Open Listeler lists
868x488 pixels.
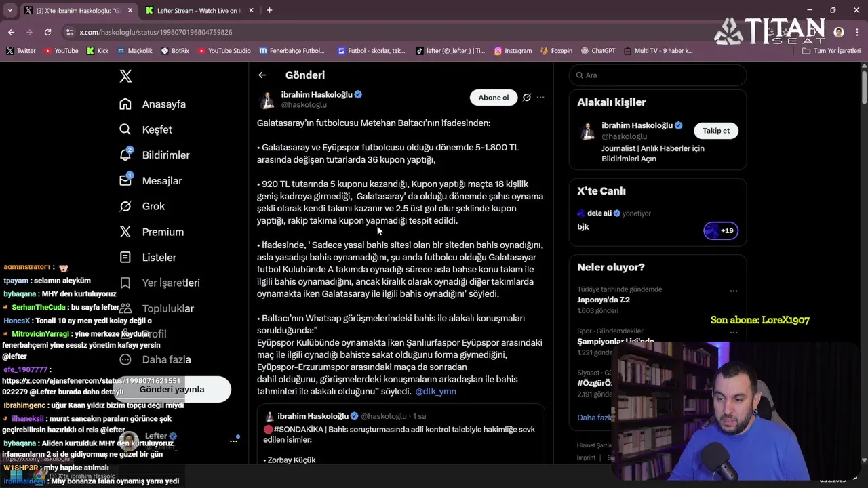(x=148, y=258)
